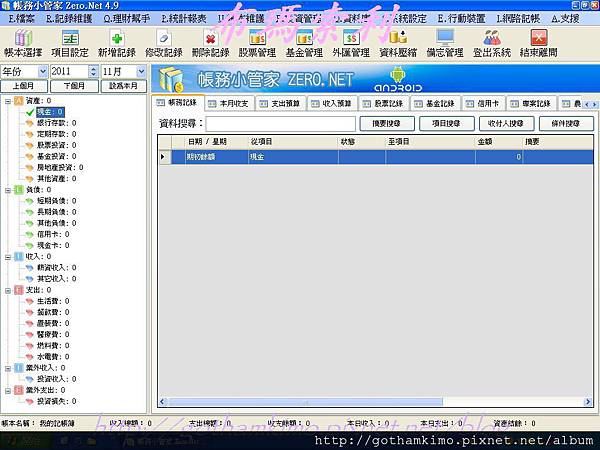Image resolution: width=600 pixels, height=450 pixels.
Task: Switch to 支出預算 tab
Action: [280, 103]
